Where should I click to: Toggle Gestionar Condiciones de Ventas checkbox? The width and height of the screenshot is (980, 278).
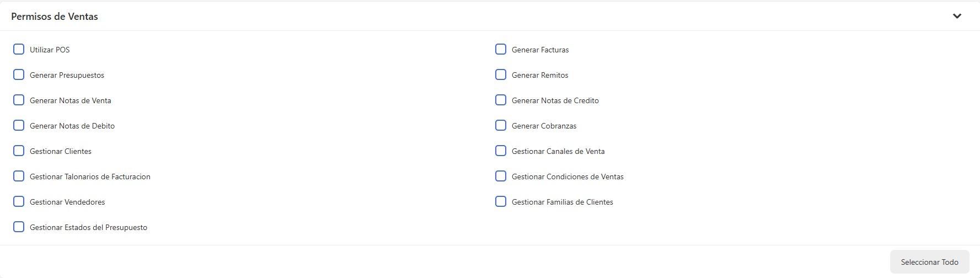point(501,177)
